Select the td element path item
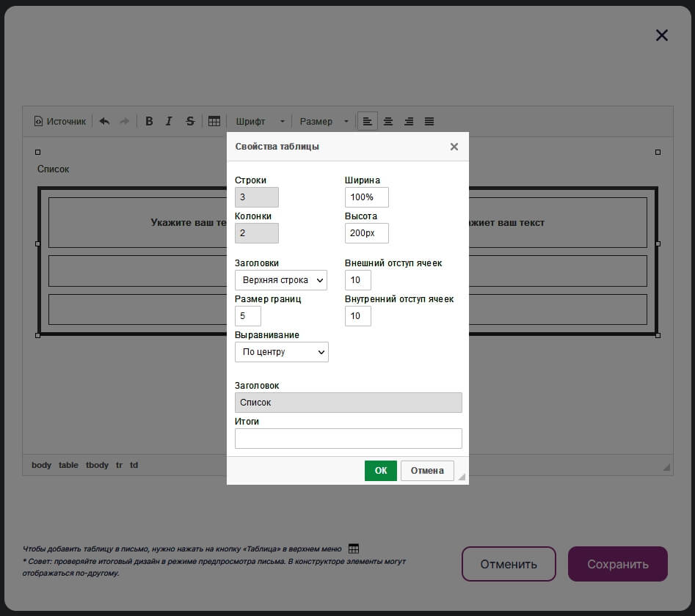 point(134,465)
